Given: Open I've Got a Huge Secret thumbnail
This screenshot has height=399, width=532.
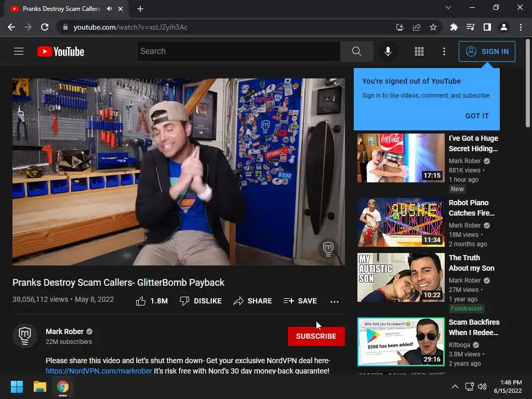Looking at the screenshot, I should (x=401, y=158).
